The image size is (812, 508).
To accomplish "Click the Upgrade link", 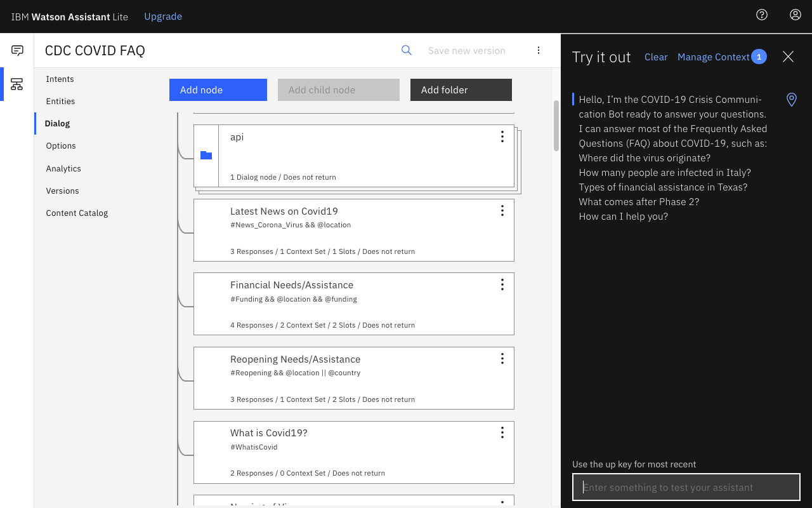I will click(163, 17).
